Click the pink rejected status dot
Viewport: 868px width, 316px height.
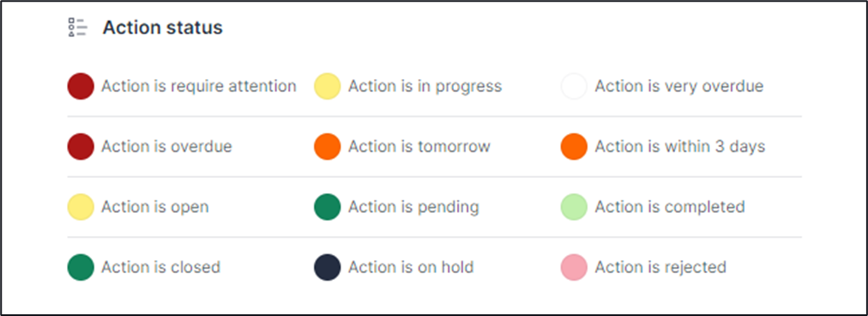click(574, 267)
